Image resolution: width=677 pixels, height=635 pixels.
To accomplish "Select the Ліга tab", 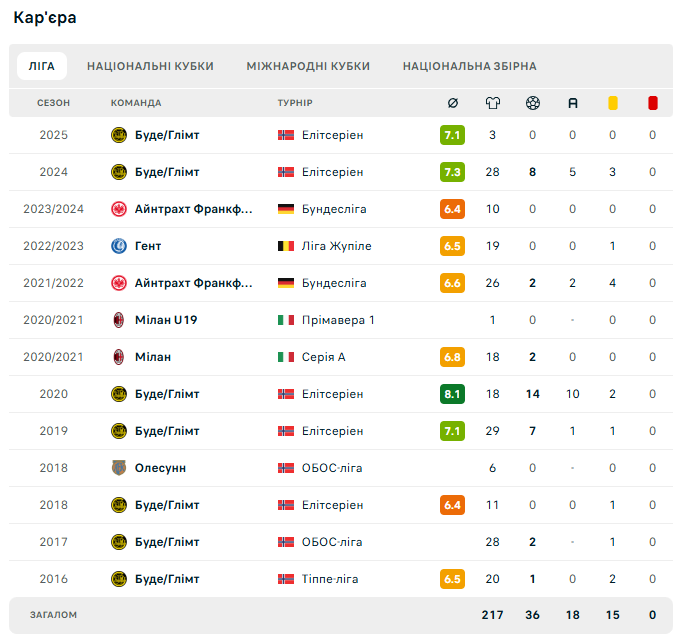I will tap(42, 66).
